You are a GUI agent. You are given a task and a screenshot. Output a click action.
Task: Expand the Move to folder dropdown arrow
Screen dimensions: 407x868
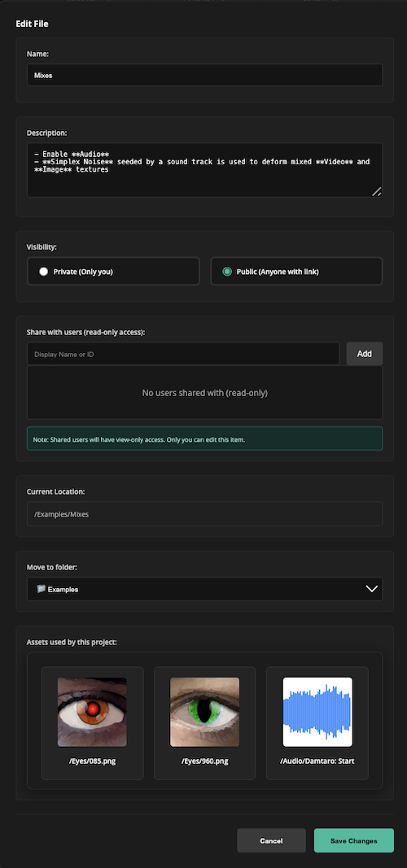pos(371,589)
